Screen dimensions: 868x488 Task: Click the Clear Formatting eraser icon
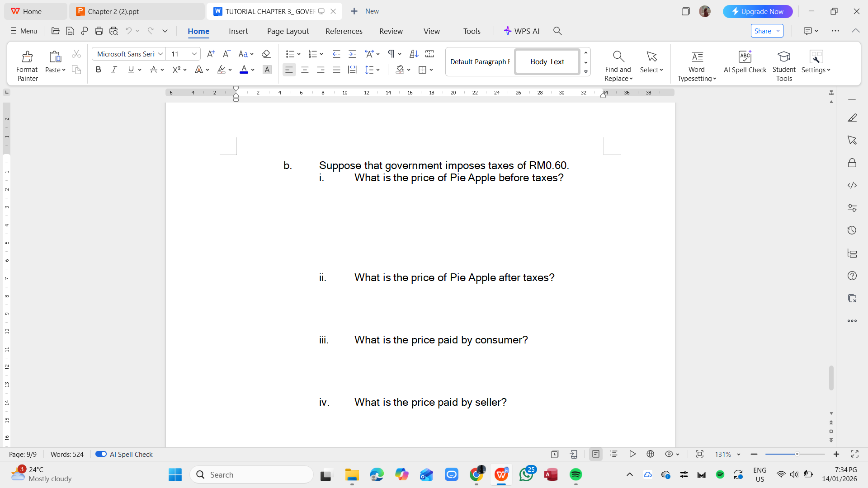[266, 54]
